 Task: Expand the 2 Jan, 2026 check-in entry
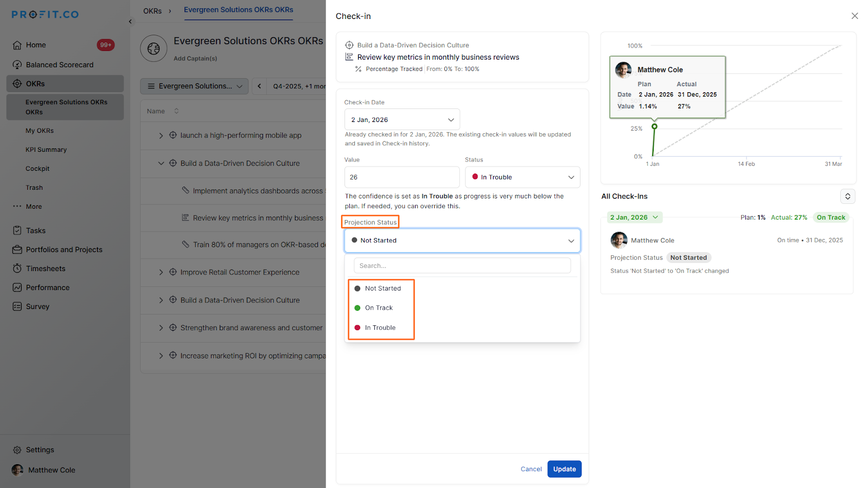point(634,217)
